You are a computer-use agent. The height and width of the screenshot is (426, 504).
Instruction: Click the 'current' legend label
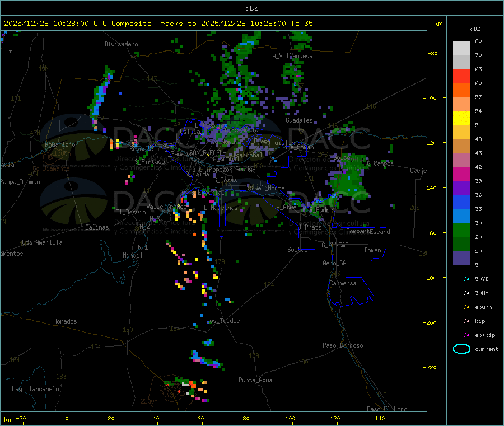[x=487, y=349]
